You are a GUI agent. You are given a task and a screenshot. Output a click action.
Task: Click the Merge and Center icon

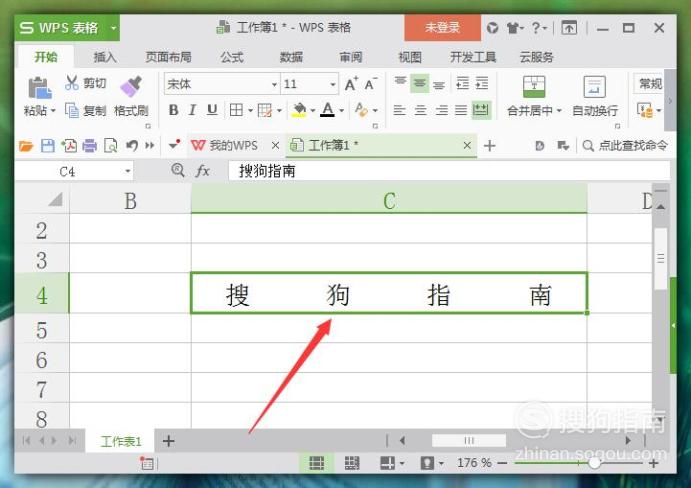[x=534, y=86]
